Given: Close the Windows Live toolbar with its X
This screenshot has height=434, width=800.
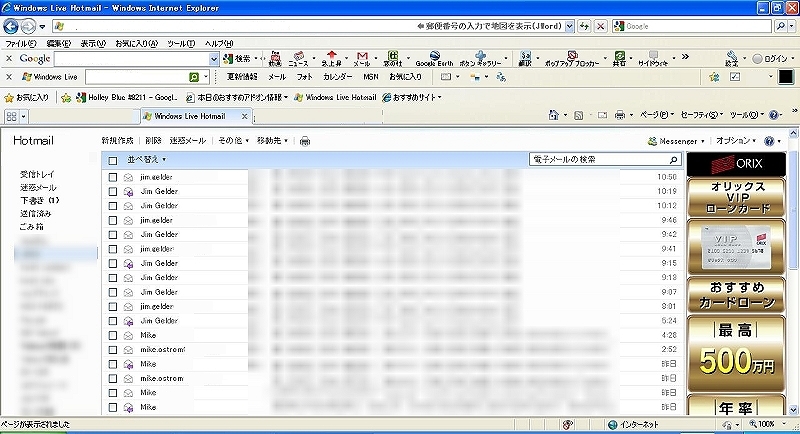Looking at the screenshot, I should coord(9,77).
